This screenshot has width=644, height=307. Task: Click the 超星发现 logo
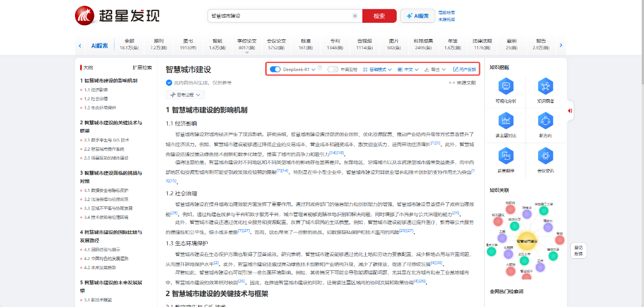[x=117, y=16]
